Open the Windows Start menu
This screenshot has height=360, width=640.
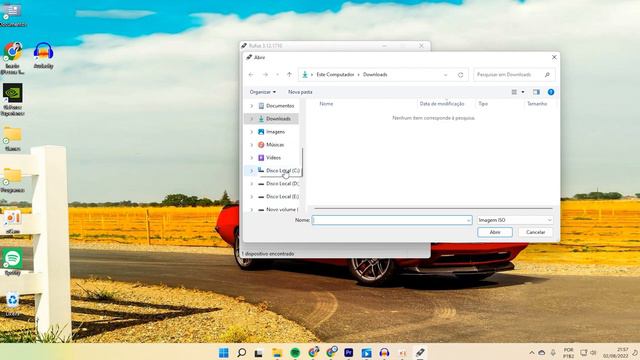[224, 352]
